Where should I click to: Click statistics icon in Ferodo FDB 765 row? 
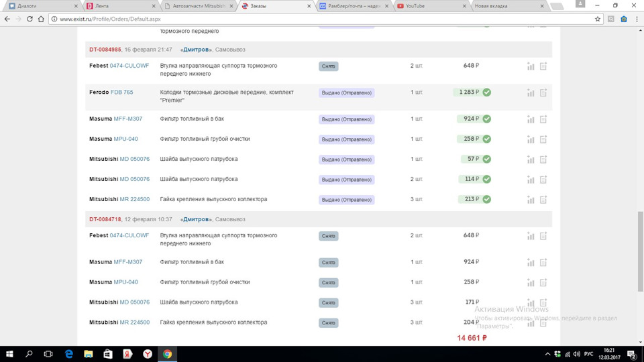(x=531, y=93)
